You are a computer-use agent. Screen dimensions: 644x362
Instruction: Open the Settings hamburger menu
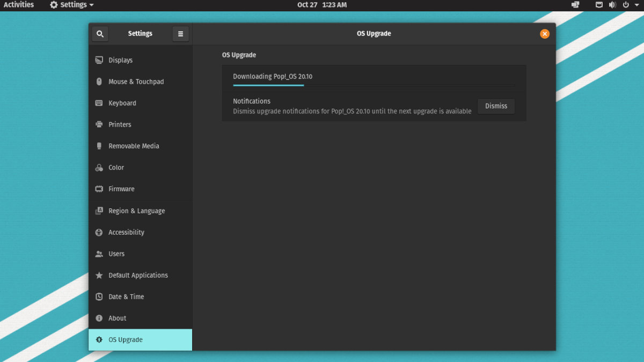[180, 33]
